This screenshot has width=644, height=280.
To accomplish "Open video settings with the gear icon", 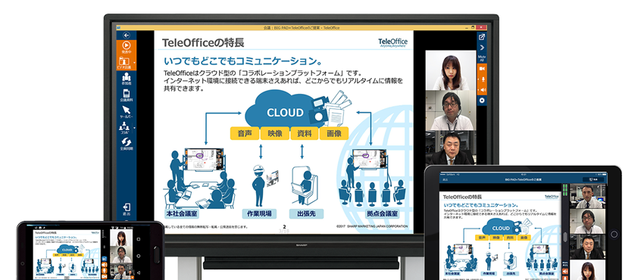I will click(x=482, y=101).
